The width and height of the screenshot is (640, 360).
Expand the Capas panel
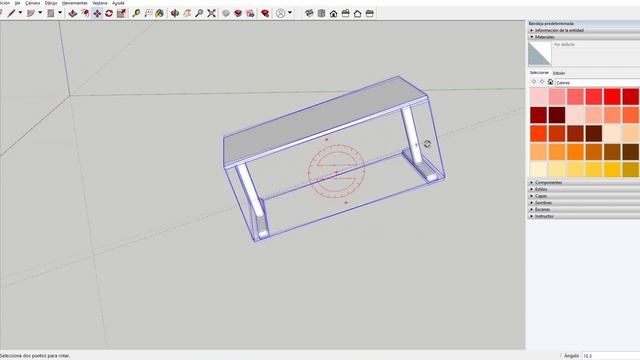[x=584, y=196]
